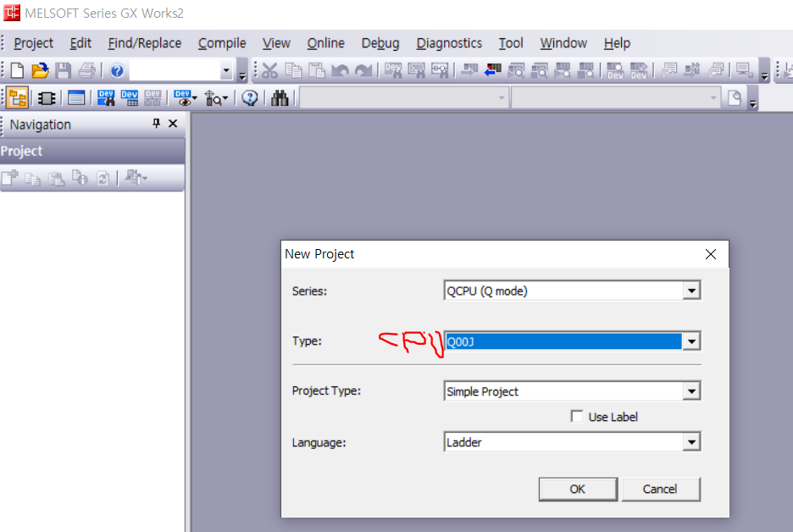793x532 pixels.
Task: Click the Copy icon in the toolbar
Action: pyautogui.click(x=293, y=70)
